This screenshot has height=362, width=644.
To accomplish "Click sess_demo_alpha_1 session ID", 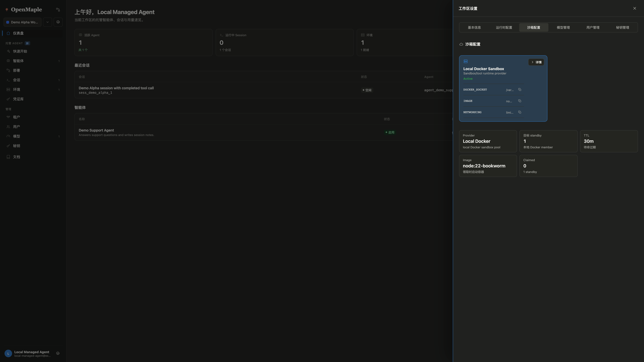I will [x=95, y=93].
